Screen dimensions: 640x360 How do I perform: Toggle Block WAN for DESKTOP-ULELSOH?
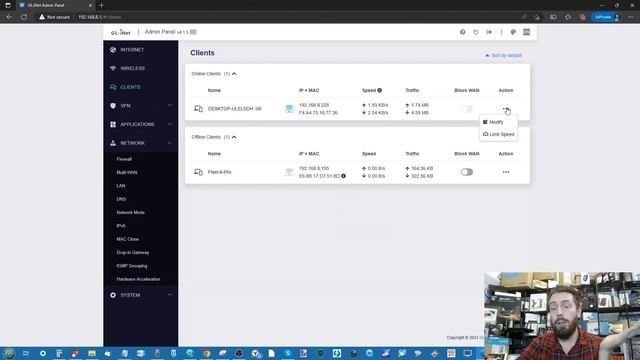pyautogui.click(x=467, y=109)
